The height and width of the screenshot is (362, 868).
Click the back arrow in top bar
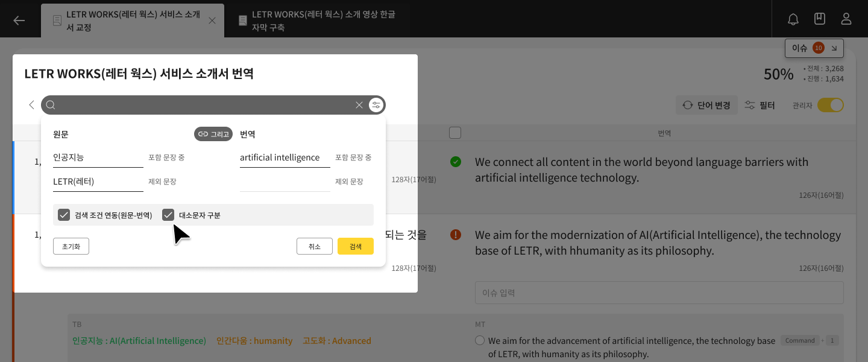(x=19, y=21)
